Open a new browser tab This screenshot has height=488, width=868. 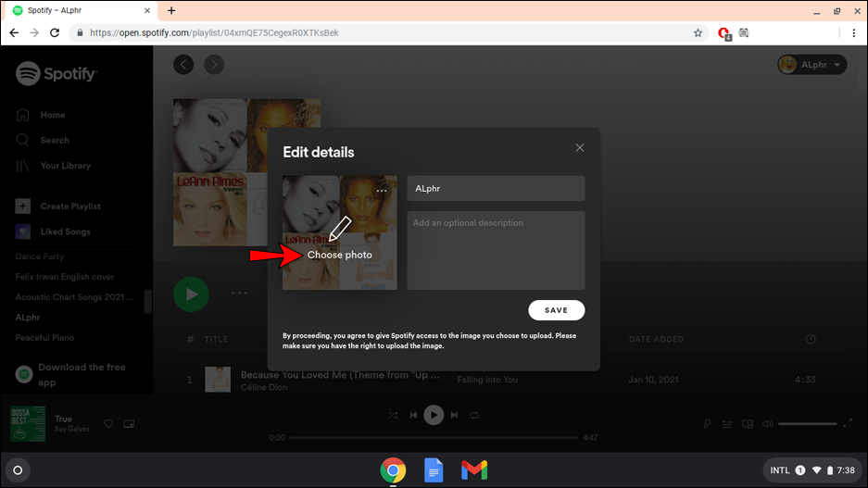[x=171, y=10]
